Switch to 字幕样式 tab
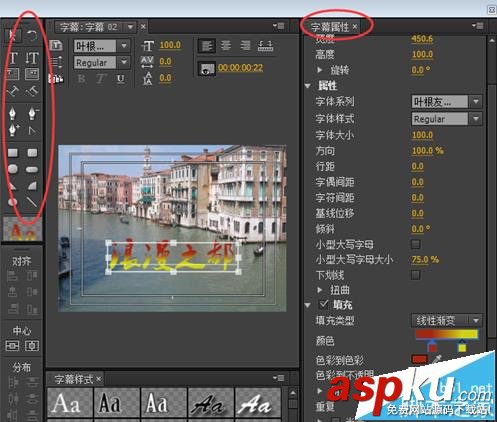This screenshot has height=422, width=497. (74, 379)
